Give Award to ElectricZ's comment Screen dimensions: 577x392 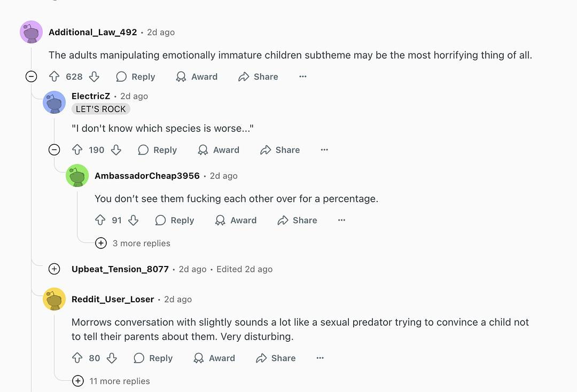[219, 150]
